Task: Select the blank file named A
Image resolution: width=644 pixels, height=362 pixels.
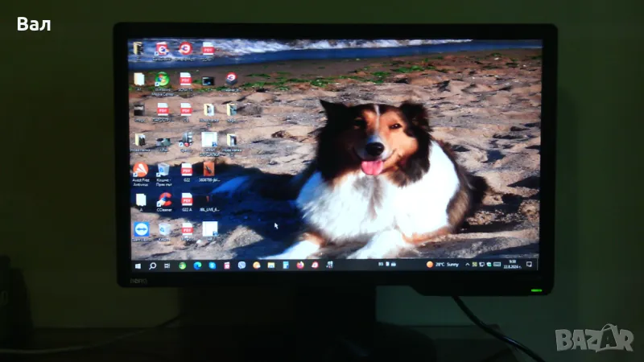Action: pyautogui.click(x=141, y=202)
